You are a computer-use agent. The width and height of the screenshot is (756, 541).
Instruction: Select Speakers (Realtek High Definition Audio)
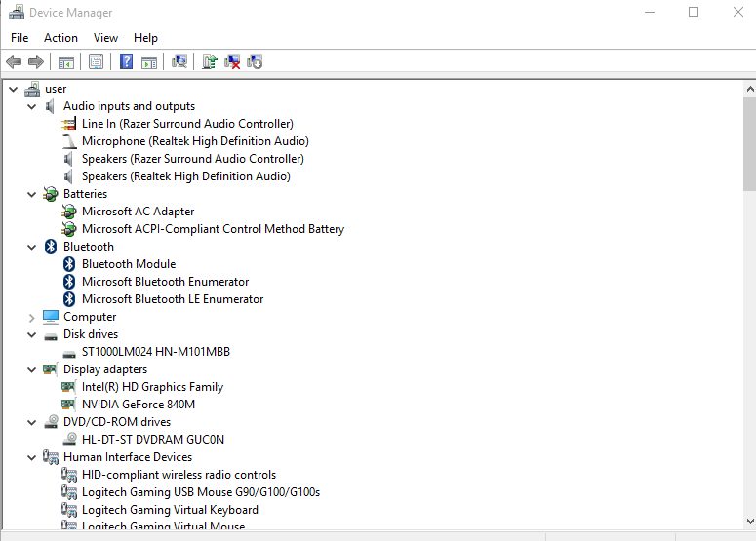click(x=186, y=176)
